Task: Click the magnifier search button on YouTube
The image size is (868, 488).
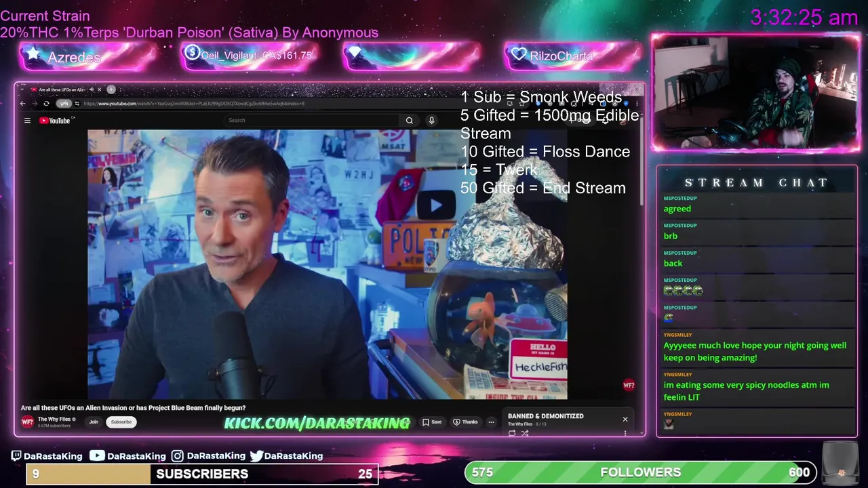Action: tap(410, 121)
